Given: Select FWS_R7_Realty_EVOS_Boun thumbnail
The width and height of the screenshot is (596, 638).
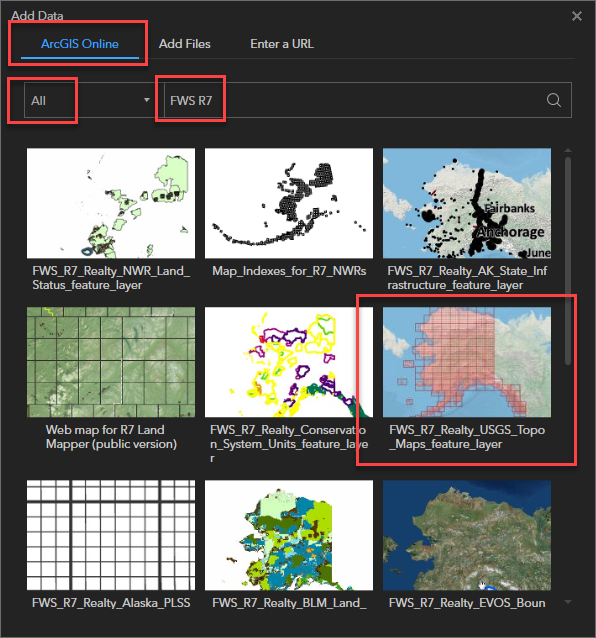Looking at the screenshot, I should coord(467,535).
